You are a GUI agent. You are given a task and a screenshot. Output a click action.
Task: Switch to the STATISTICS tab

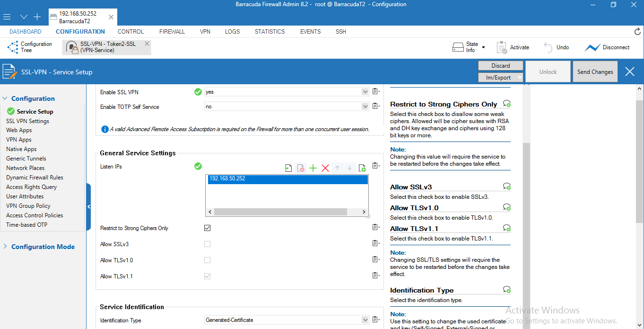[x=270, y=32]
